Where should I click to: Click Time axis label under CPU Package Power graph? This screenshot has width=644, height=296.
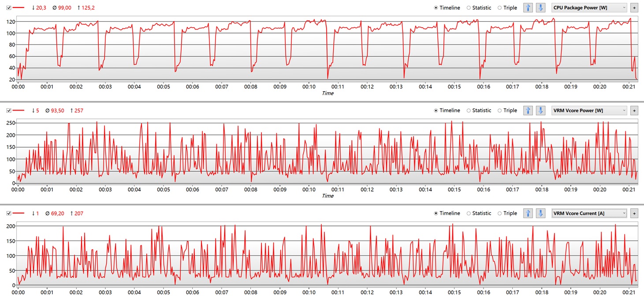point(328,93)
